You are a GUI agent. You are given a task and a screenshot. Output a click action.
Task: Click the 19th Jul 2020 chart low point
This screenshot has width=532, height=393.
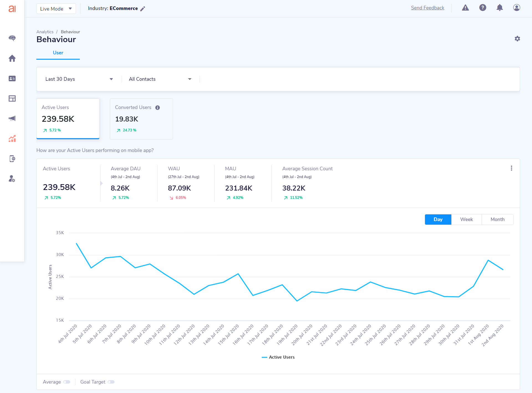click(297, 301)
